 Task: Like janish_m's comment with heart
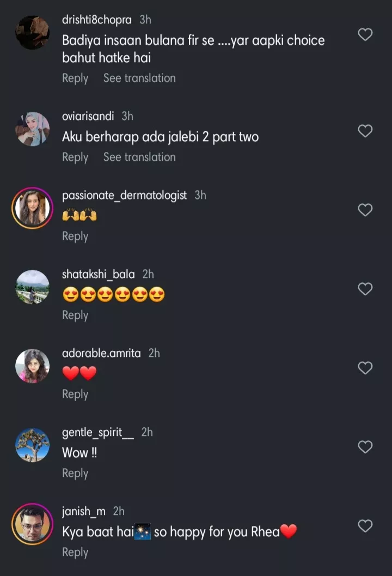pyautogui.click(x=365, y=526)
